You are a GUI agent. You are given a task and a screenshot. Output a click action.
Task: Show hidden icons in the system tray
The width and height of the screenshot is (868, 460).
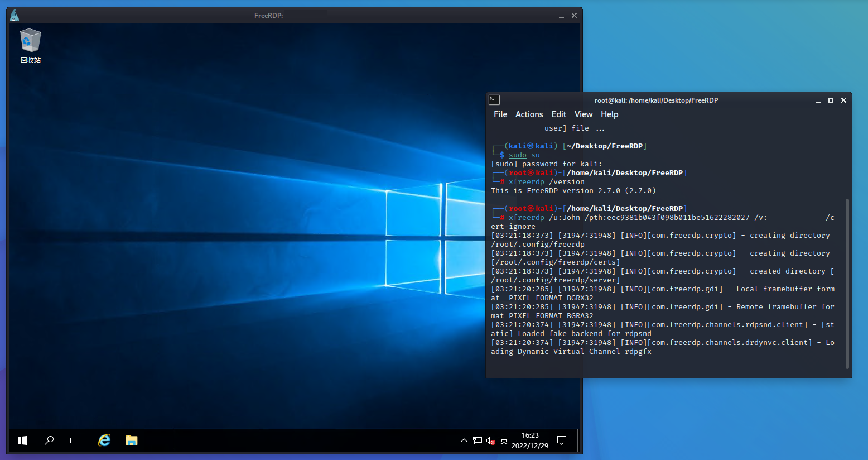[464, 440]
